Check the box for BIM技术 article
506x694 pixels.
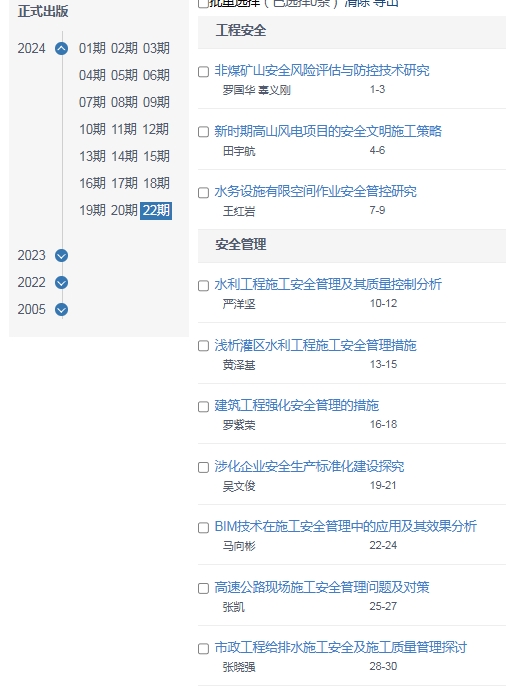[x=203, y=528]
